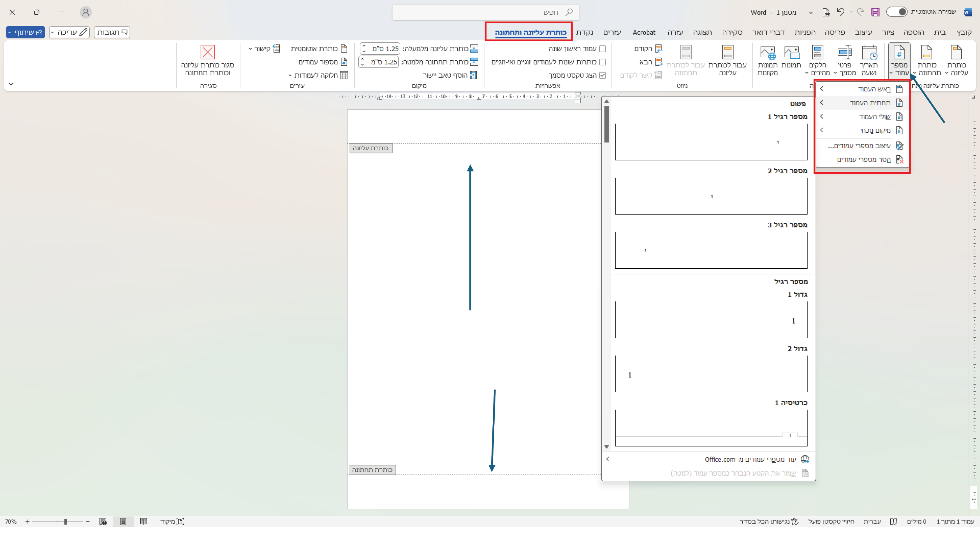Enable Different Odd & Even Pages checkbox

[x=603, y=62]
